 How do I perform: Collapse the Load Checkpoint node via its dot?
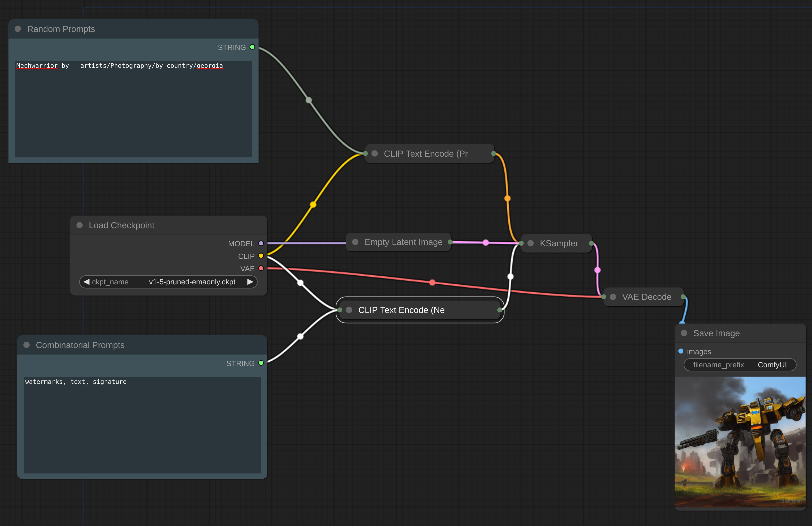(x=79, y=225)
